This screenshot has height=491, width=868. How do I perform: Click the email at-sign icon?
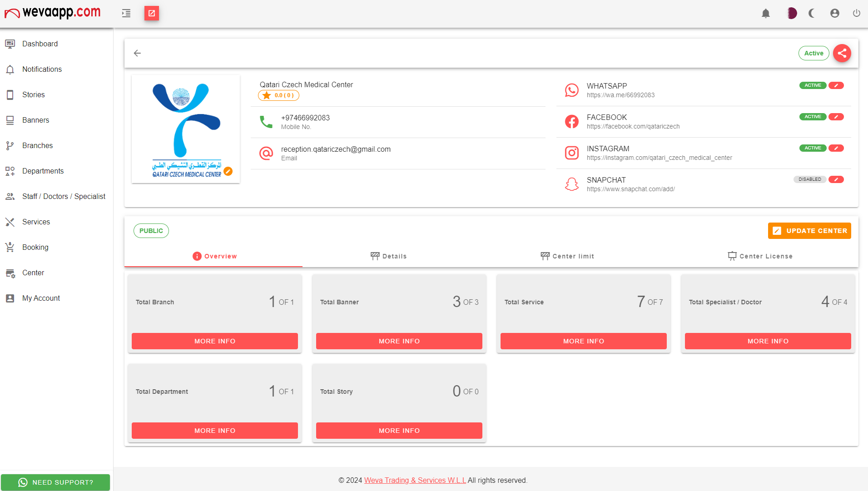click(266, 153)
